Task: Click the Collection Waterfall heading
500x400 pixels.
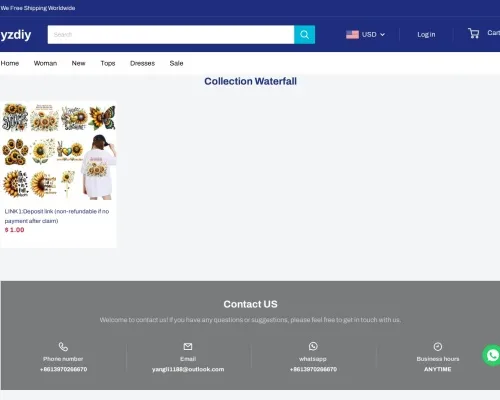Action: click(x=250, y=81)
